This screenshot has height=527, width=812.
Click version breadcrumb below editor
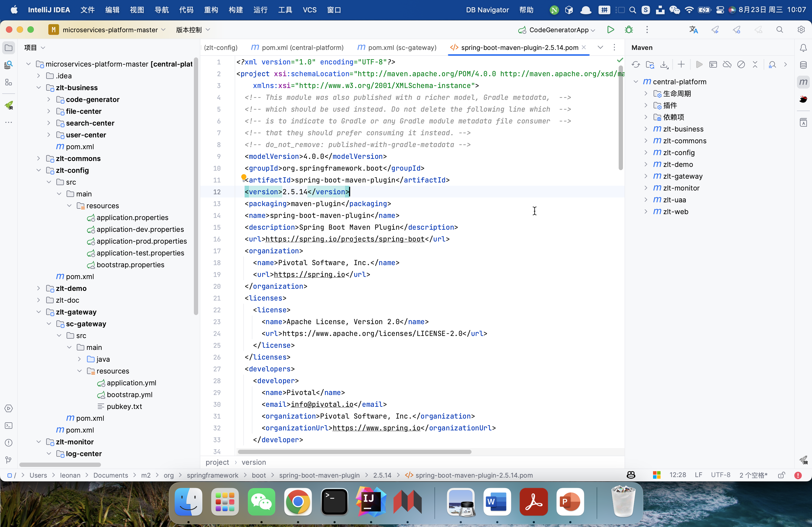[x=253, y=462]
